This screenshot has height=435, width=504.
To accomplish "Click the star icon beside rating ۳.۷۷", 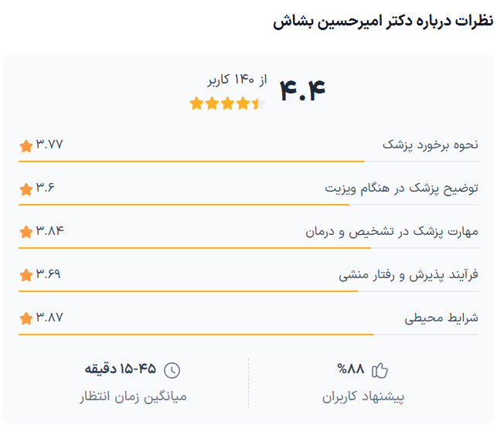I will click(x=26, y=145).
